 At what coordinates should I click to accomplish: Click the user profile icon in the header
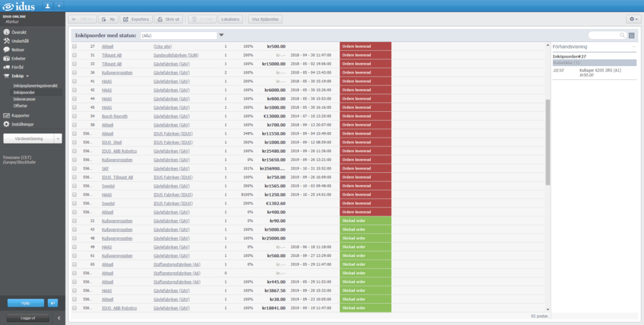click(x=48, y=6)
